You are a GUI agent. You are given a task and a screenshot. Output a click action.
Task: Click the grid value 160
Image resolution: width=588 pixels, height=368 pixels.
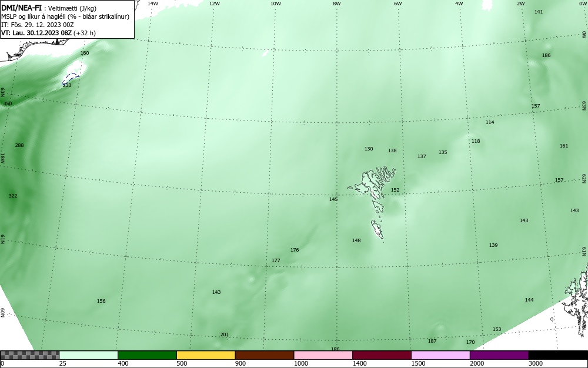[x=85, y=53]
